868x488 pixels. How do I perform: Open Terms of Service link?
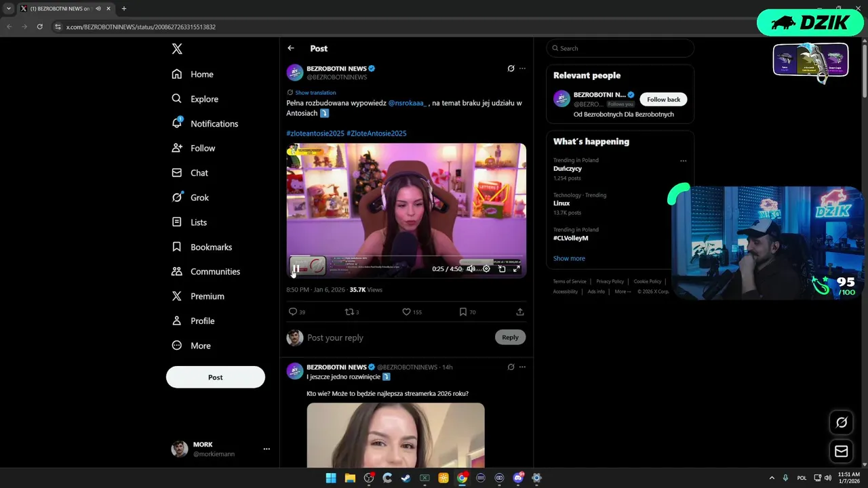pos(570,281)
